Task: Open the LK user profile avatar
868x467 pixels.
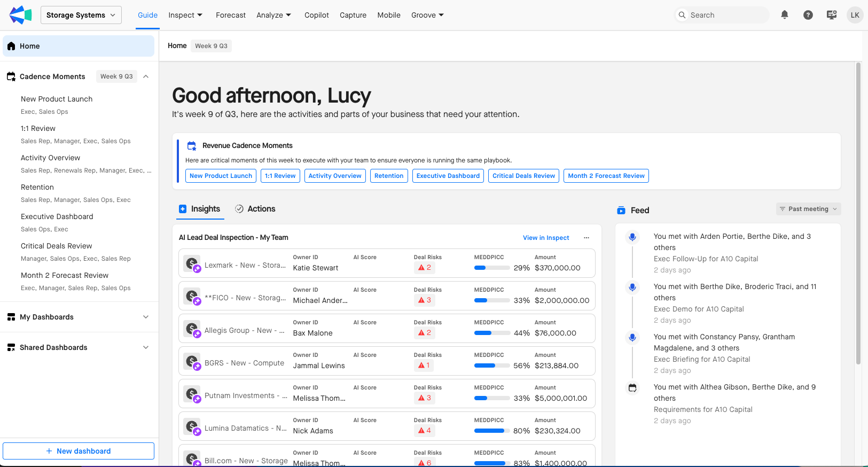Action: 855,15
